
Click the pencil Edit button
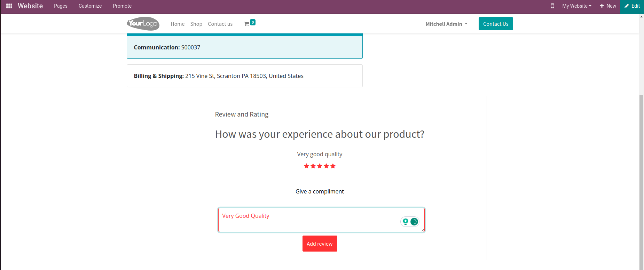[632, 6]
